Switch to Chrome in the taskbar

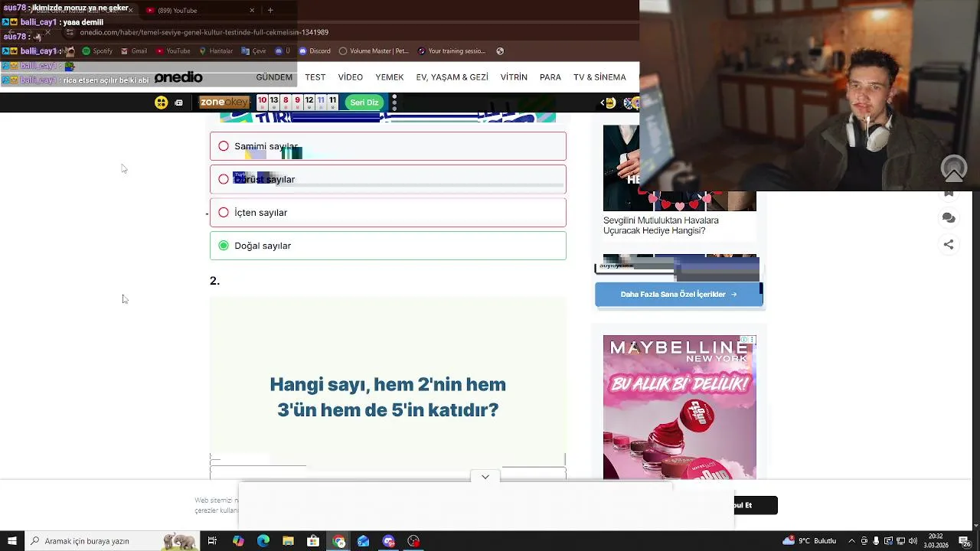(339, 541)
